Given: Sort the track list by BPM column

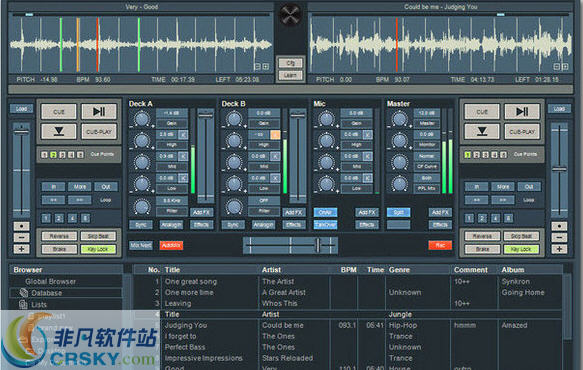Looking at the screenshot, I should (348, 270).
